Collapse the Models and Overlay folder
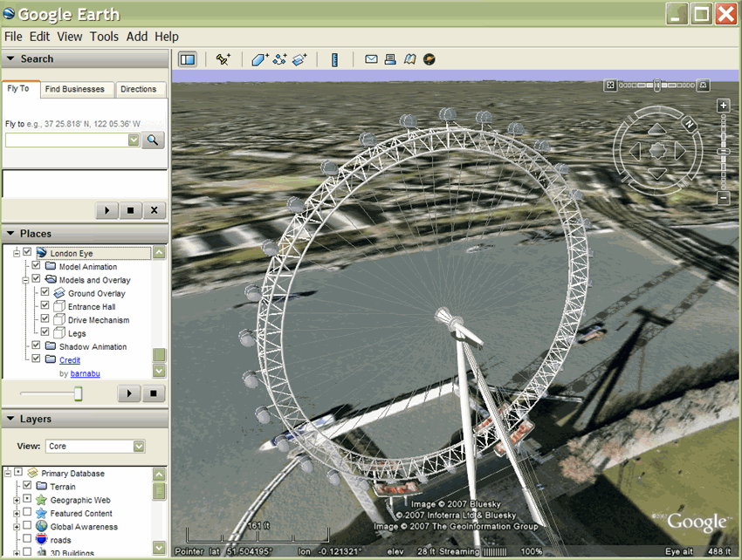The width and height of the screenshot is (742, 560). pyautogui.click(x=25, y=280)
